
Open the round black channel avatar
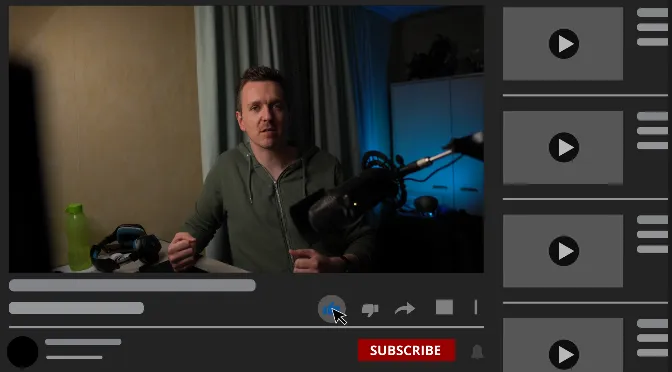pos(22,352)
